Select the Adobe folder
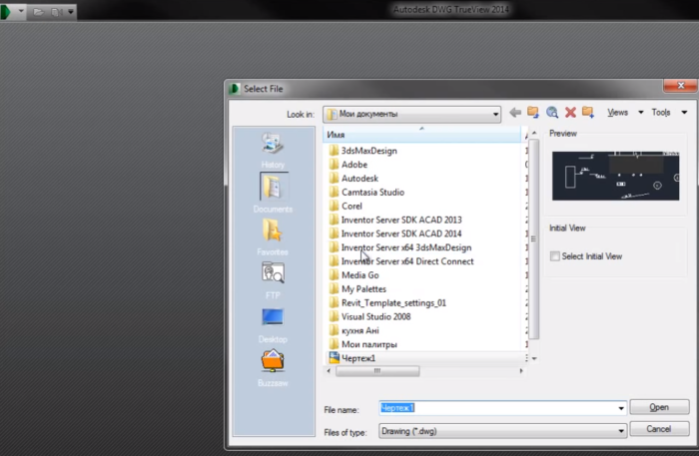Viewport: 699px width, 456px height. [x=354, y=164]
